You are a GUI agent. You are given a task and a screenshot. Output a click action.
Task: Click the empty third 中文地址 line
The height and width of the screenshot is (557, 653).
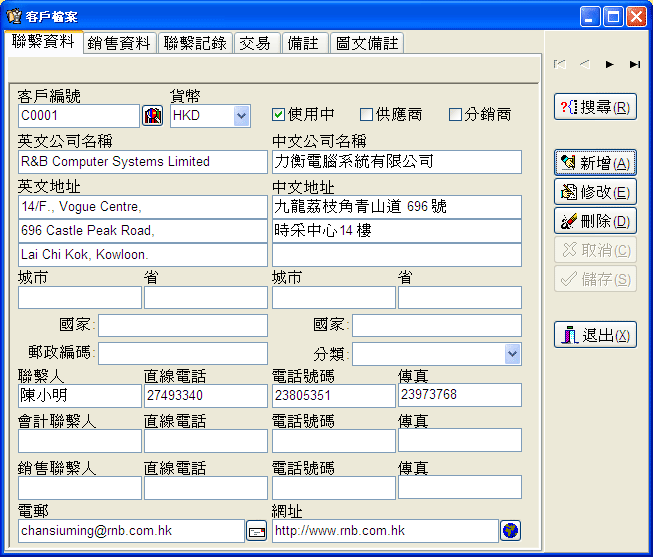tap(396, 255)
